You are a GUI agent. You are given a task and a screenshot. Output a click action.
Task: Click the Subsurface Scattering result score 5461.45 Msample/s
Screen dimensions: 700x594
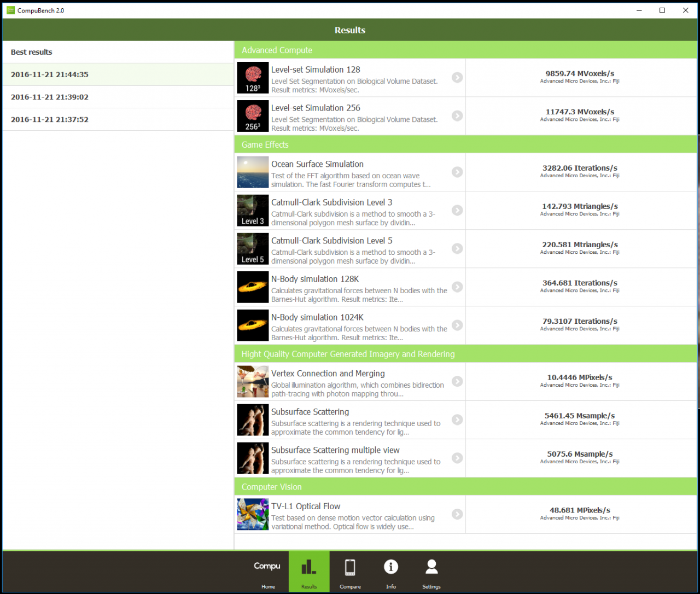coord(580,416)
